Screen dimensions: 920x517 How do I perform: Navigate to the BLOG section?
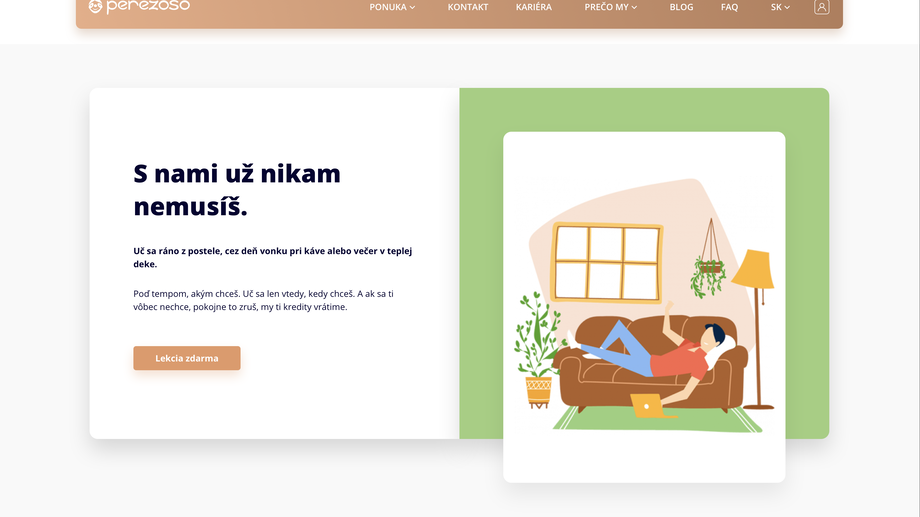coord(681,7)
